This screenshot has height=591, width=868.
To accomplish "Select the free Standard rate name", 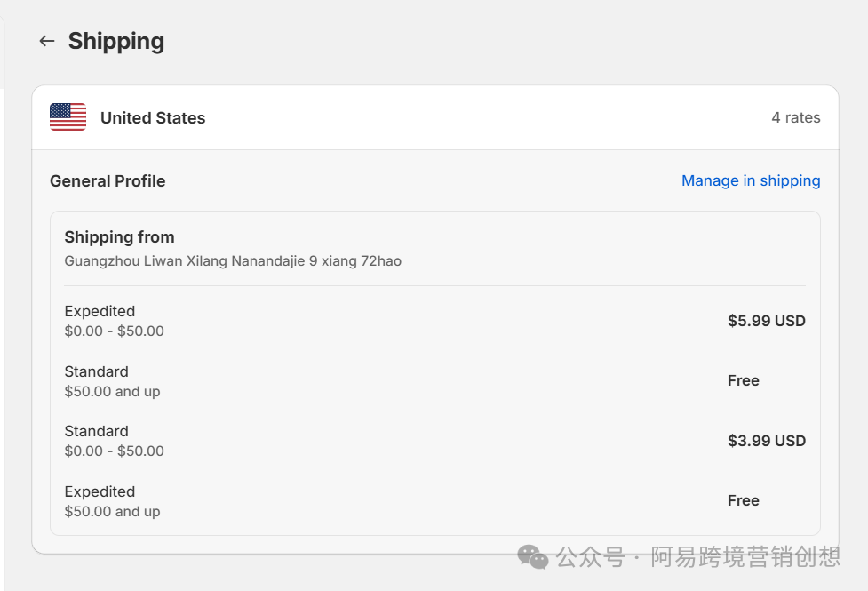I will click(x=96, y=371).
